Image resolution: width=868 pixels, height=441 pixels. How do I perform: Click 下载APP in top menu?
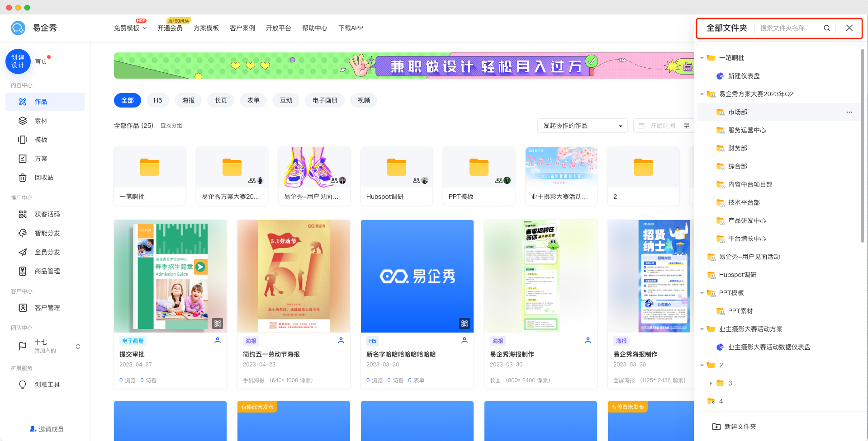tap(351, 28)
